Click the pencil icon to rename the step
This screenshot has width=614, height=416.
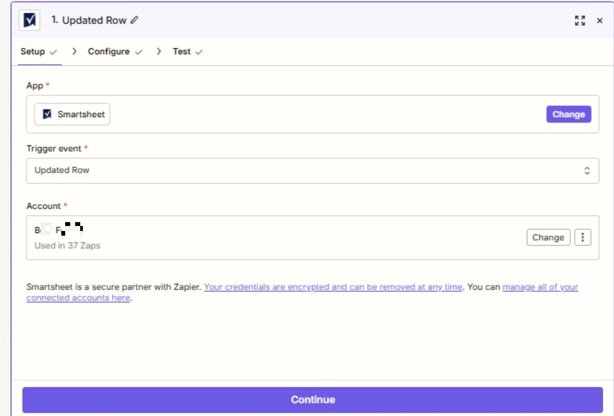tap(135, 20)
